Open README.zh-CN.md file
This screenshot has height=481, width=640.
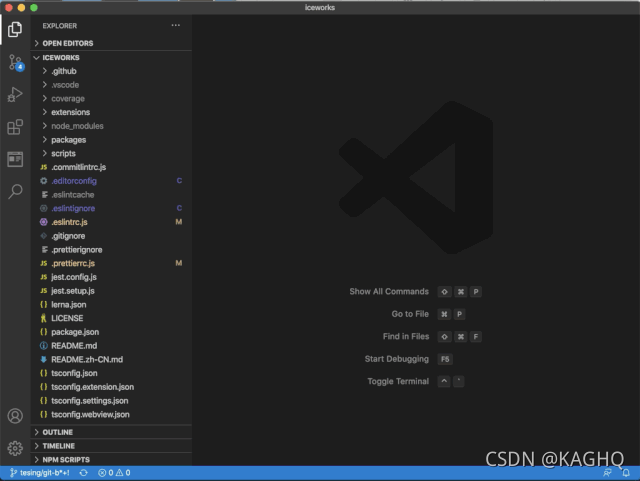coord(111,359)
